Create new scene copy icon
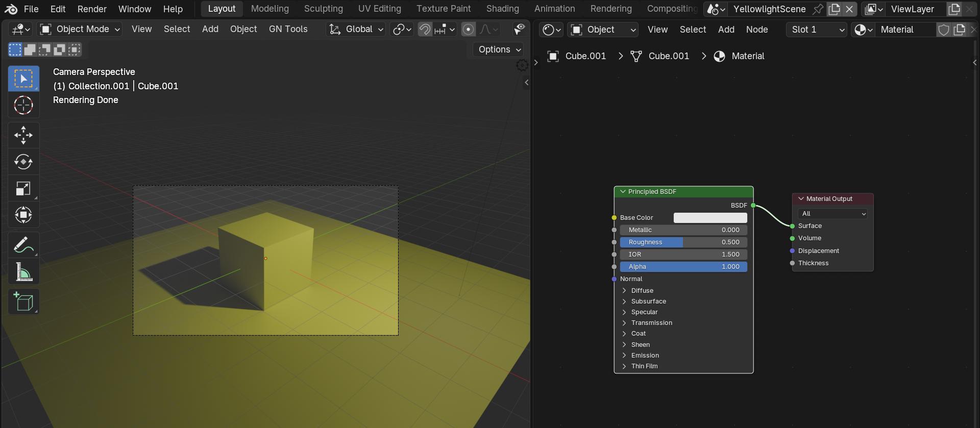980x428 pixels. pyautogui.click(x=834, y=9)
